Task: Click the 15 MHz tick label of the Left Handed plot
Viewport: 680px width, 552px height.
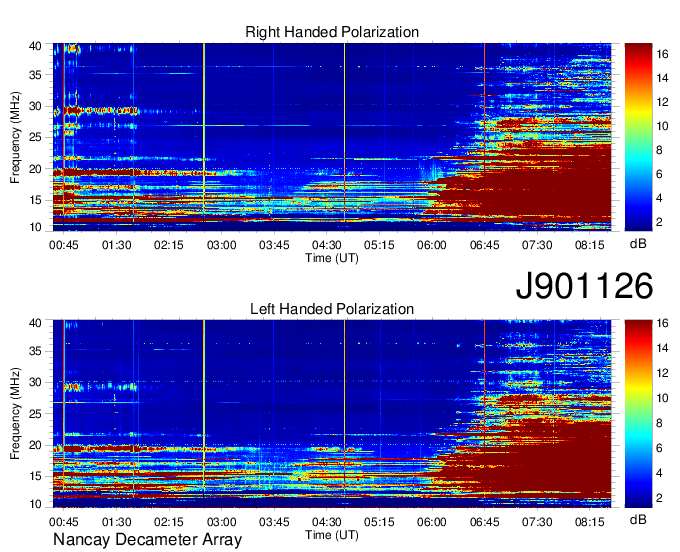Action: (x=36, y=476)
